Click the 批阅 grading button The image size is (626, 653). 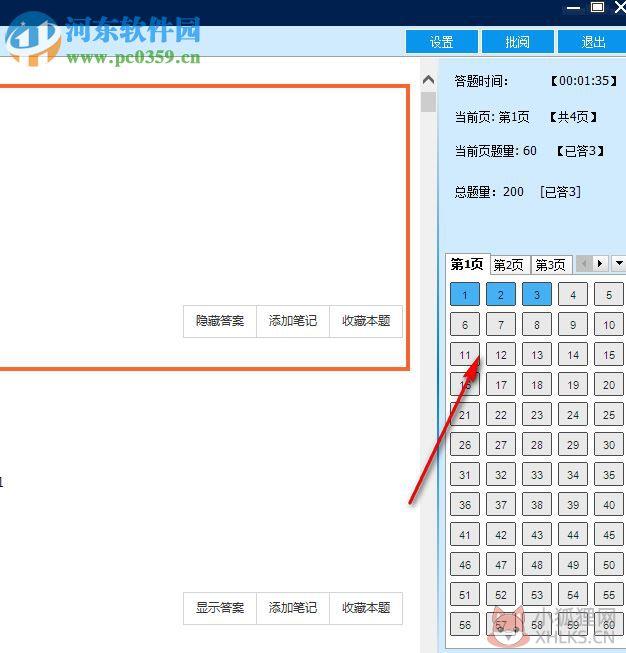click(518, 42)
